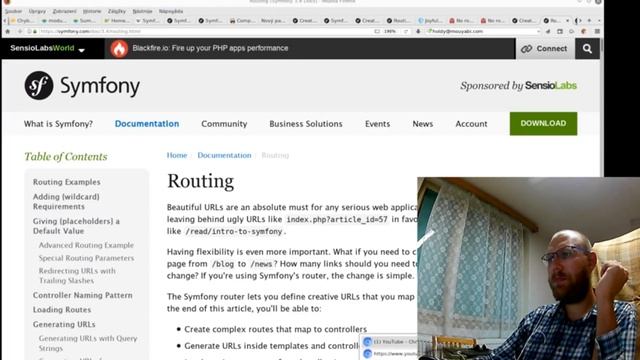
Task: Click the browser search field right of URL bar
Action: pos(484,31)
